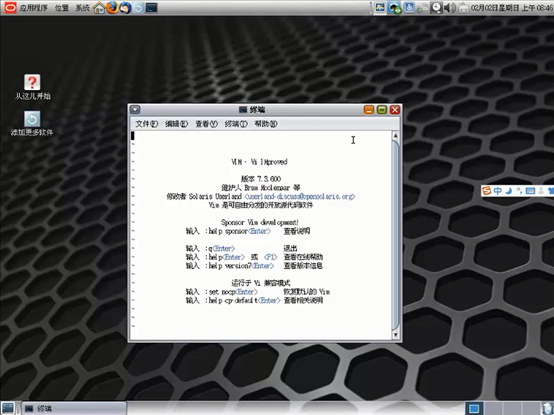The image size is (554, 415).
Task: Open the 应用程序 applications menu
Action: (33, 7)
